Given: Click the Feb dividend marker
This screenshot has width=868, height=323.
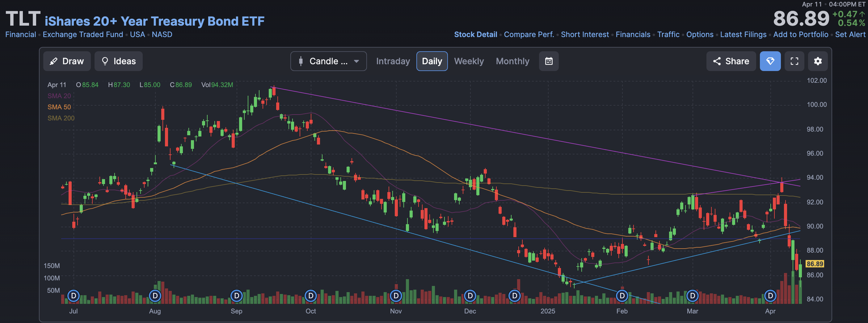Looking at the screenshot, I should [622, 296].
